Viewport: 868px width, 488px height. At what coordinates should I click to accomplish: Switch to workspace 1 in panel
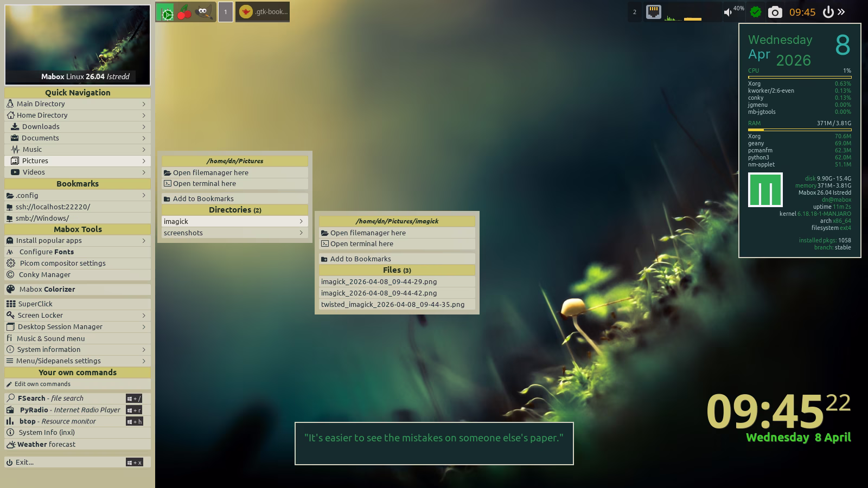click(226, 12)
